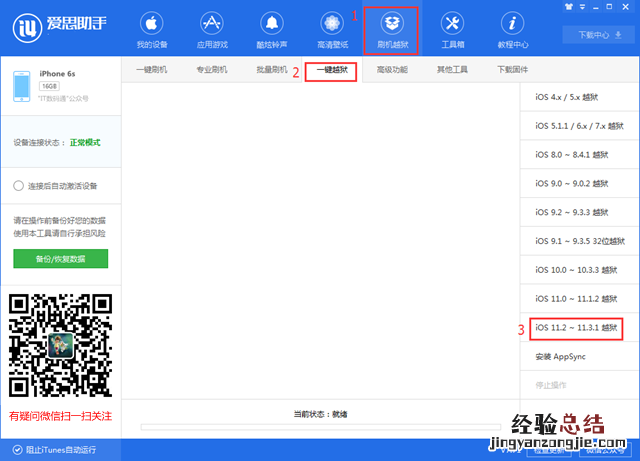Click the 16GB storage badge
The height and width of the screenshot is (461, 640).
pyautogui.click(x=49, y=86)
